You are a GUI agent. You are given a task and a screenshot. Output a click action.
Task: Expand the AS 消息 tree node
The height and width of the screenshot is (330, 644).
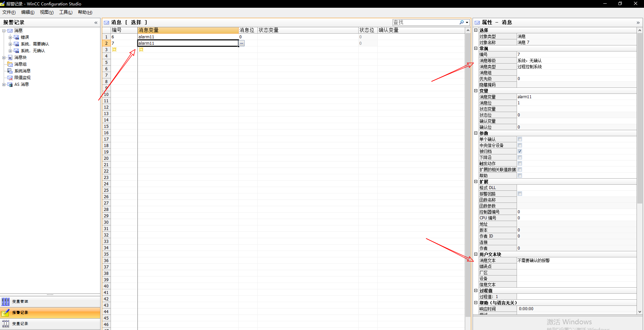[4, 84]
